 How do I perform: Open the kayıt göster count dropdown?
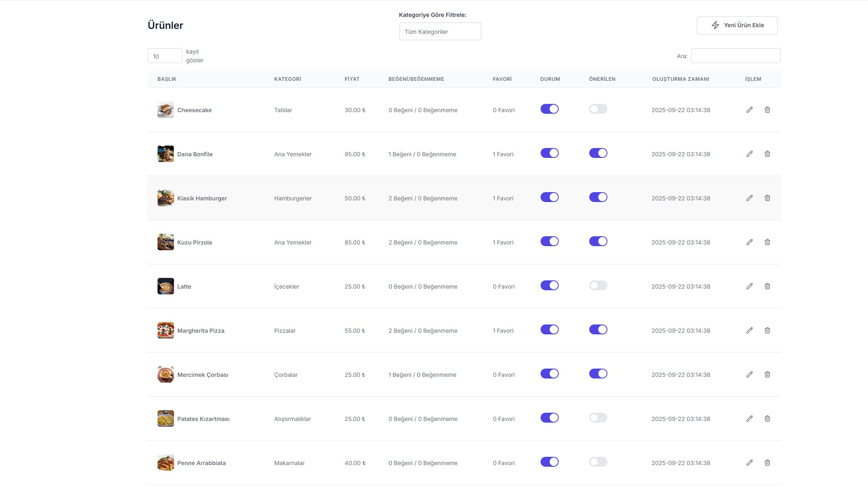165,56
